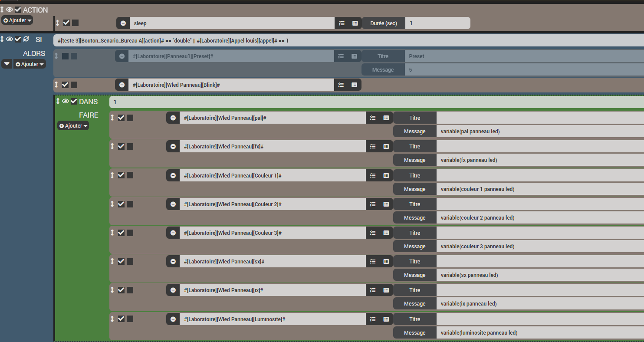Click the Message field 'variable(luminosite panneau led)'
644x342 pixels.
pos(540,333)
